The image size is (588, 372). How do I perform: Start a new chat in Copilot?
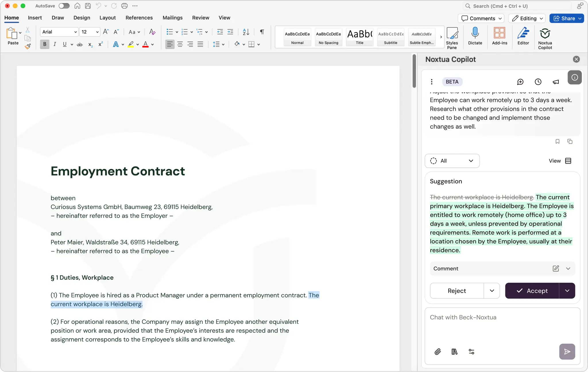coord(520,82)
